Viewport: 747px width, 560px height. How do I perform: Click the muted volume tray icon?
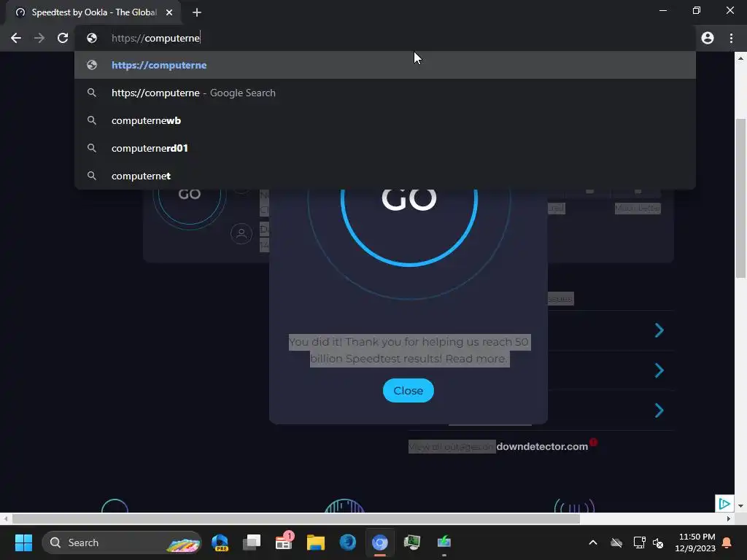tap(658, 542)
